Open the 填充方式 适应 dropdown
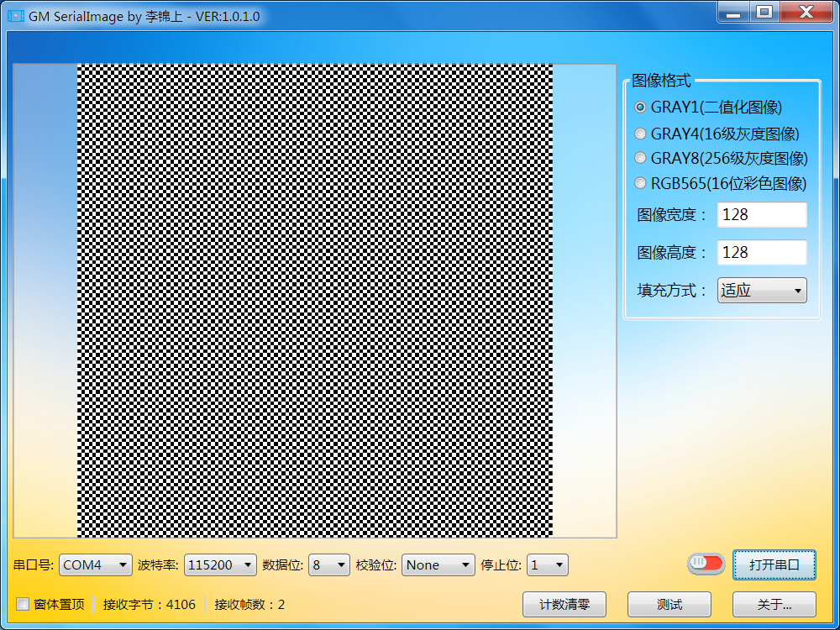The width and height of the screenshot is (840, 630). (761, 290)
